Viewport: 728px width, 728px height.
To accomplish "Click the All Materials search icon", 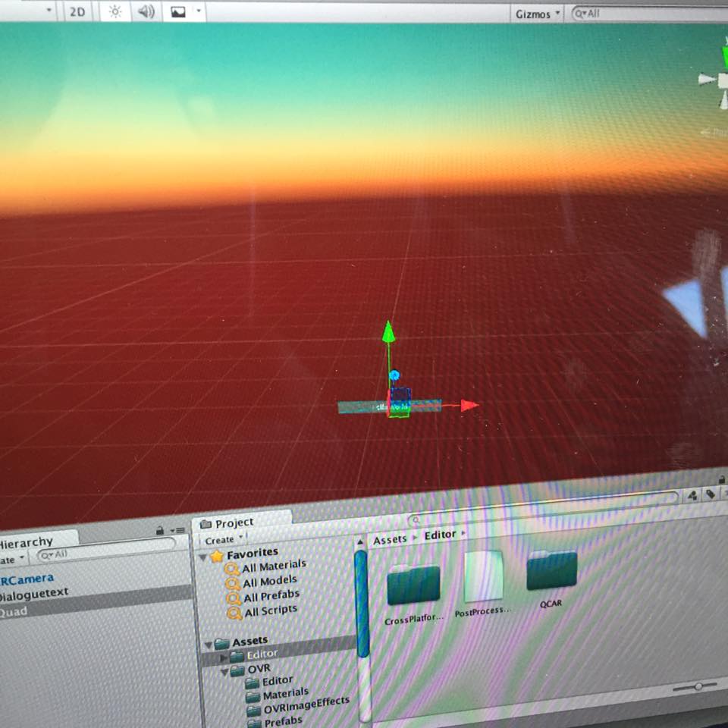I will coord(232,569).
